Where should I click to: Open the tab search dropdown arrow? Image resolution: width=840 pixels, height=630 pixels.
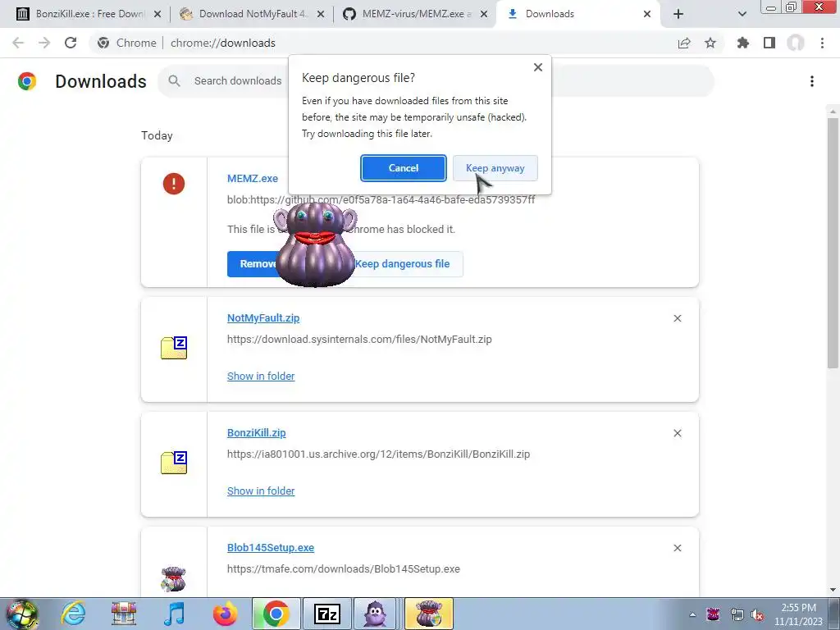(x=742, y=15)
